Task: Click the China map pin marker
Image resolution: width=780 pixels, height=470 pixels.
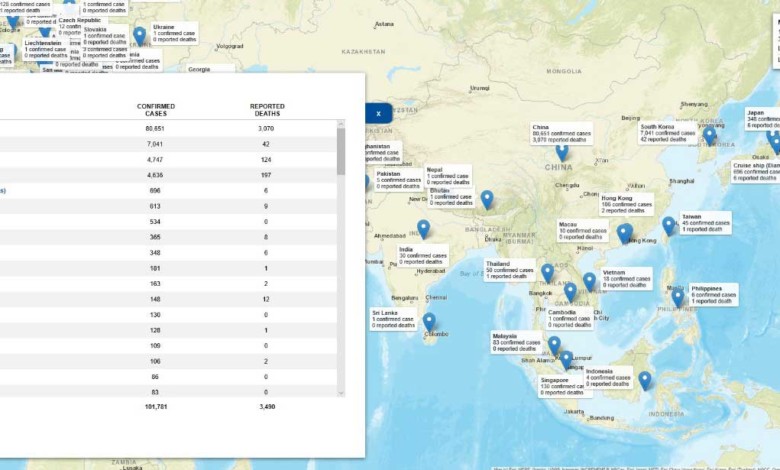Action: click(x=562, y=151)
